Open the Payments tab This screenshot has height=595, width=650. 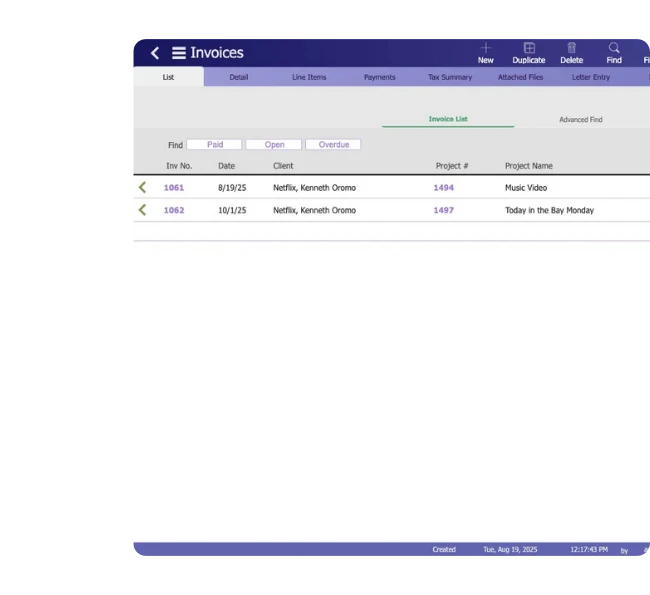tap(379, 77)
